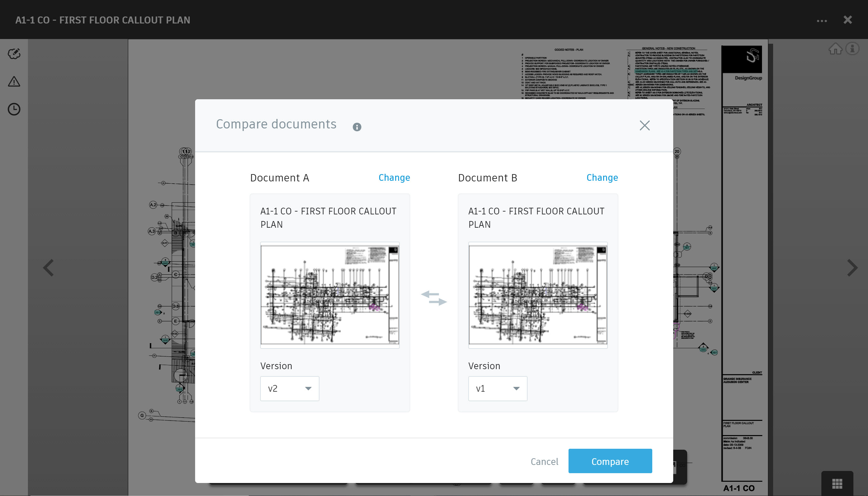Image resolution: width=868 pixels, height=496 pixels.
Task: Open the Issues panel via warning triangle icon
Action: 14,82
